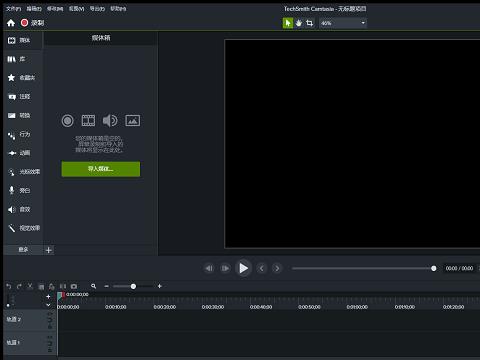480x360 pixels.
Task: Open the Favorites star tab
Action: (x=23, y=78)
